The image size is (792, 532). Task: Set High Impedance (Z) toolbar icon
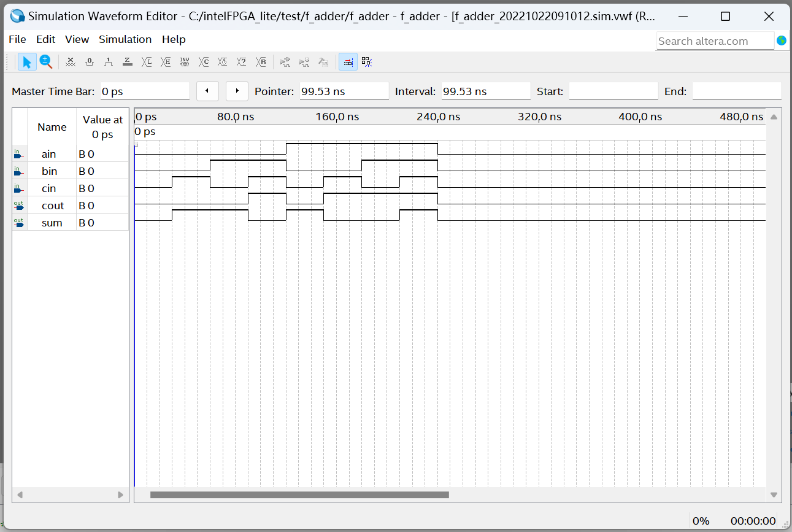pos(128,62)
